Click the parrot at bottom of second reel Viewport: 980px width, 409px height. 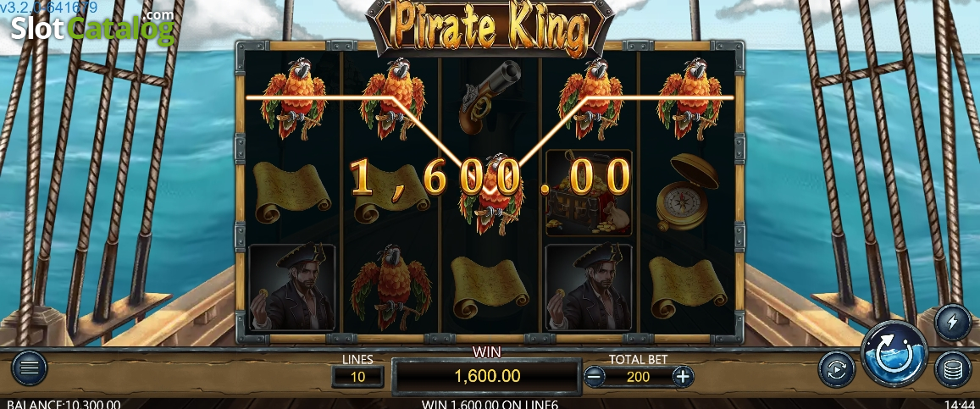click(x=390, y=286)
